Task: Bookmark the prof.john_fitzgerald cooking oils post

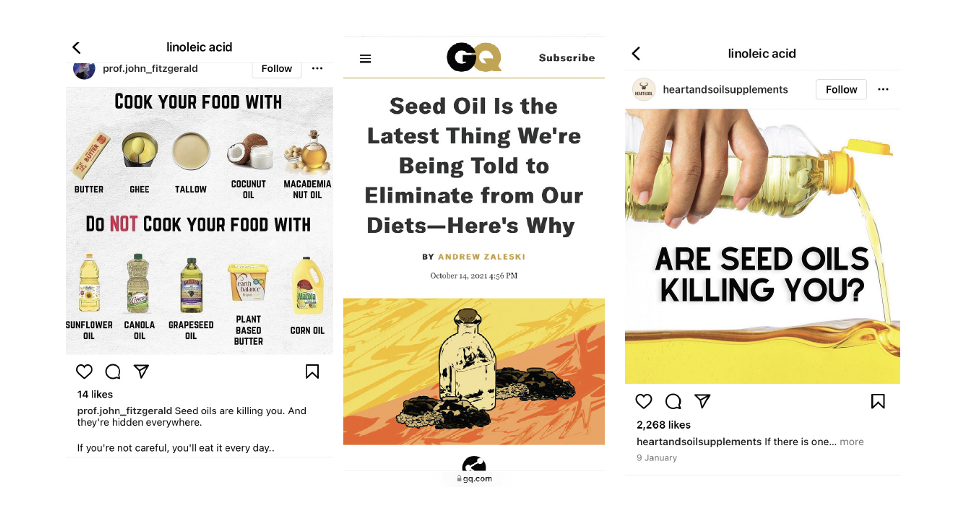Action: click(x=312, y=371)
